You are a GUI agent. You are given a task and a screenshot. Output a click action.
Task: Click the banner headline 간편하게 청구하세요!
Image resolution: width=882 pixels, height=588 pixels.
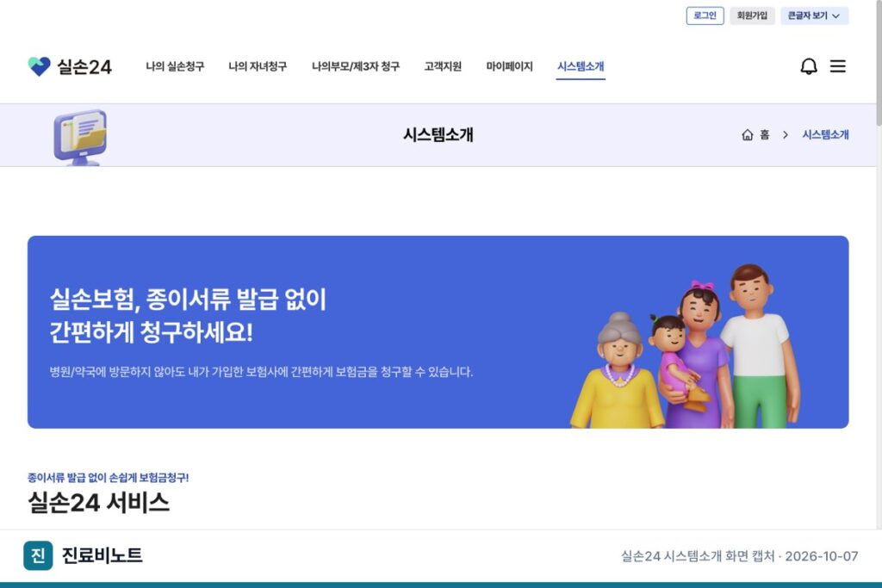point(152,332)
